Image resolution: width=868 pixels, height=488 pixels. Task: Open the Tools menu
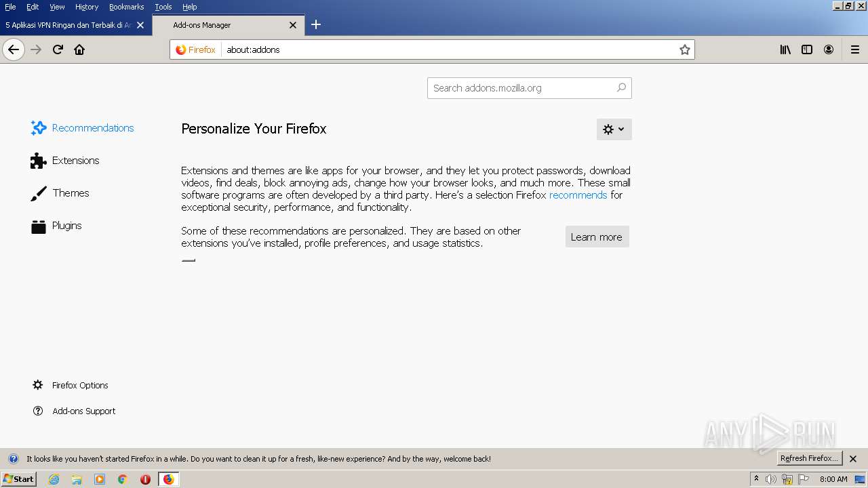(163, 7)
